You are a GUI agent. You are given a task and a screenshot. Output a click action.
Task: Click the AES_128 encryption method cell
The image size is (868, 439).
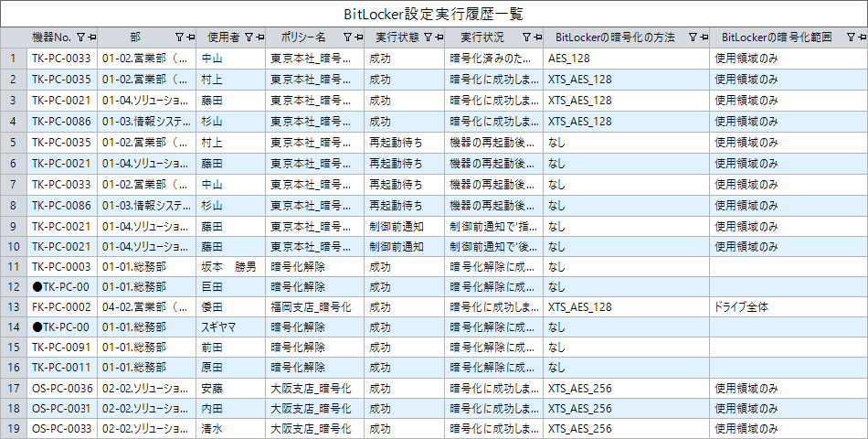point(626,59)
